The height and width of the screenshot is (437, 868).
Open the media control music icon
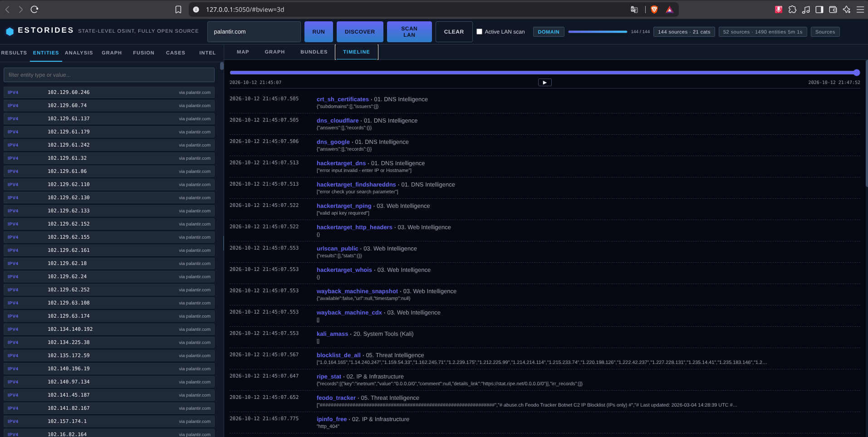coord(806,10)
